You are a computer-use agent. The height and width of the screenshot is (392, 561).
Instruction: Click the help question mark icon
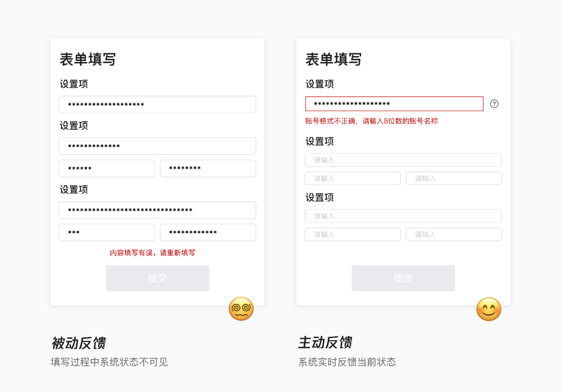(494, 104)
